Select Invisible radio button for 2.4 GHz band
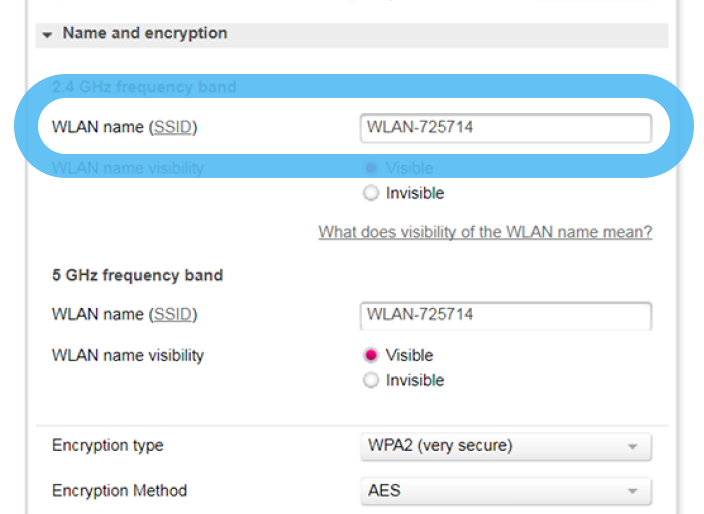 [x=371, y=193]
